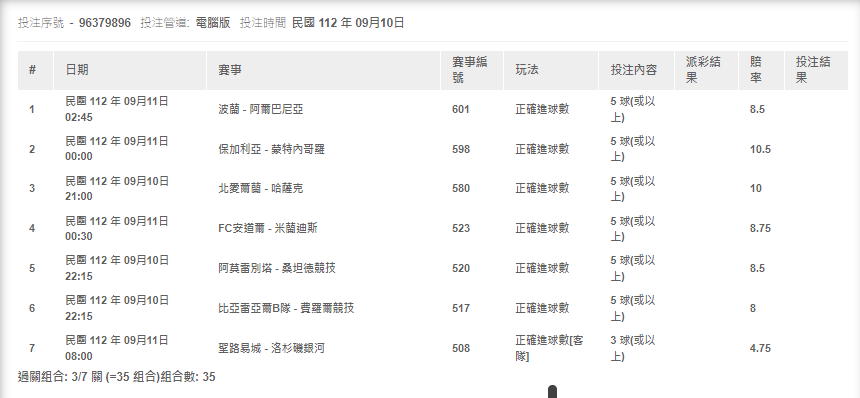The width and height of the screenshot is (860, 398).
Task: Select match 聖路易城 - 洛杉磯銀河
Action: point(271,348)
